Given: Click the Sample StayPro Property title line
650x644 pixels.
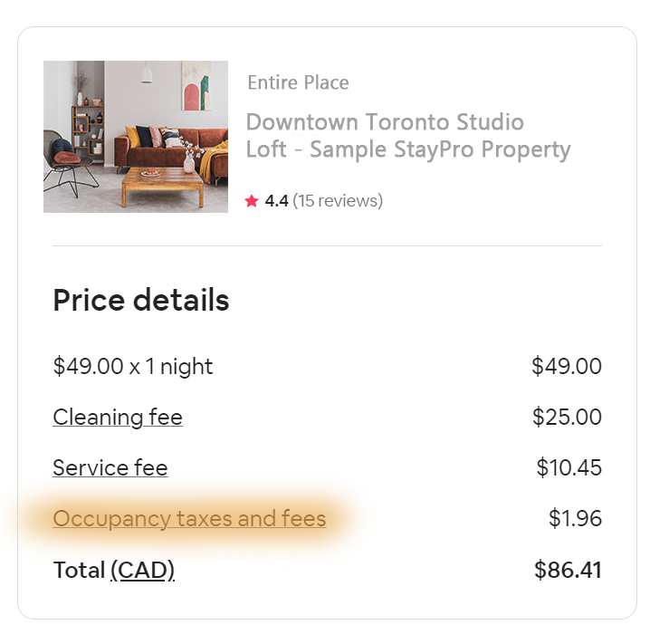Looking at the screenshot, I should point(440,149).
